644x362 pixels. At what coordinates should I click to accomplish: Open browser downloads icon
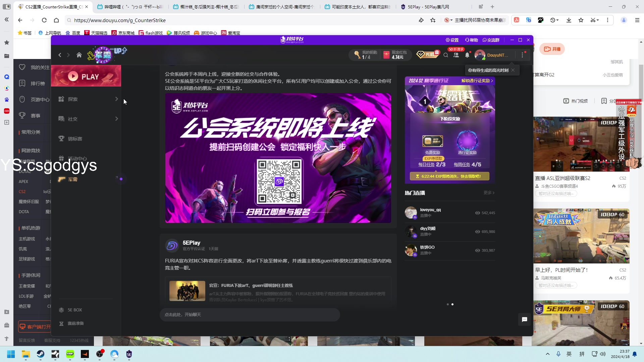coord(569,20)
